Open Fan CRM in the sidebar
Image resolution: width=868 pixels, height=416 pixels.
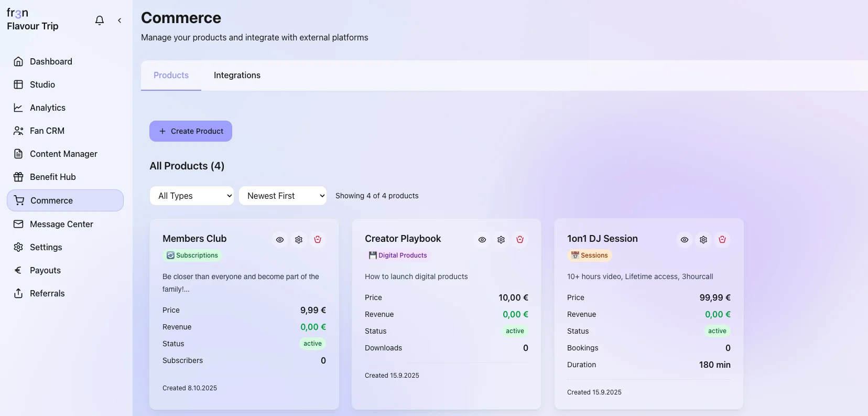coord(65,131)
